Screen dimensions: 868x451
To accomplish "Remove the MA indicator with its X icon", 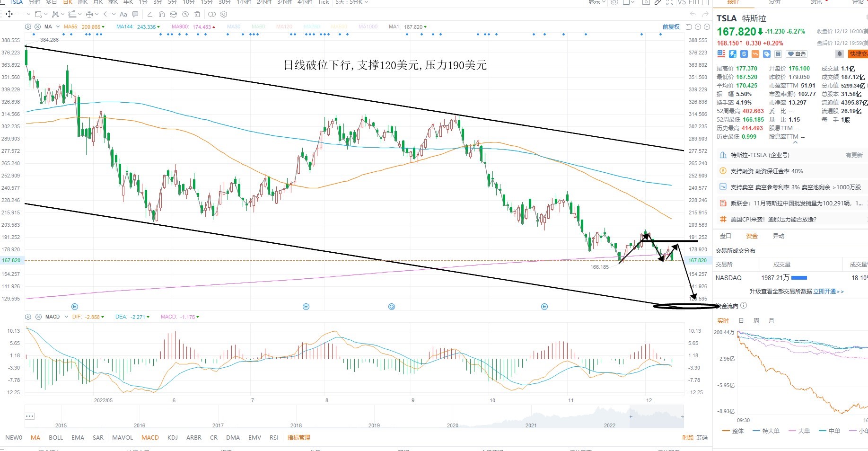I will [x=38, y=27].
